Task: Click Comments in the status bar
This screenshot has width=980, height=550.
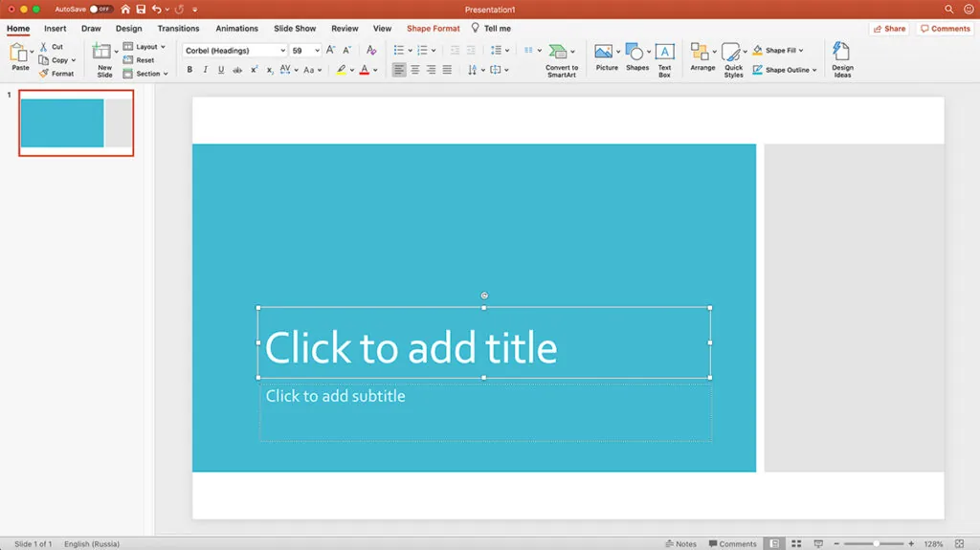Action: 732,543
